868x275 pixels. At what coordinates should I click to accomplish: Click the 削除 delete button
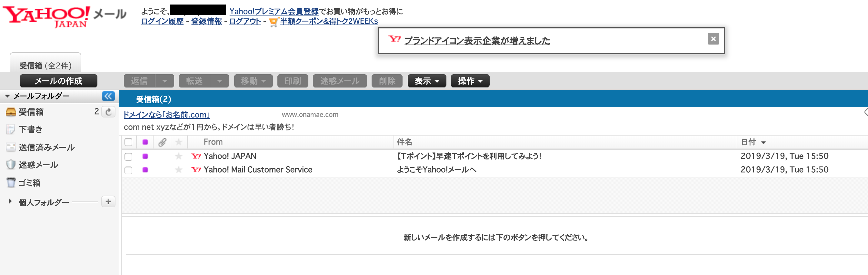(387, 81)
